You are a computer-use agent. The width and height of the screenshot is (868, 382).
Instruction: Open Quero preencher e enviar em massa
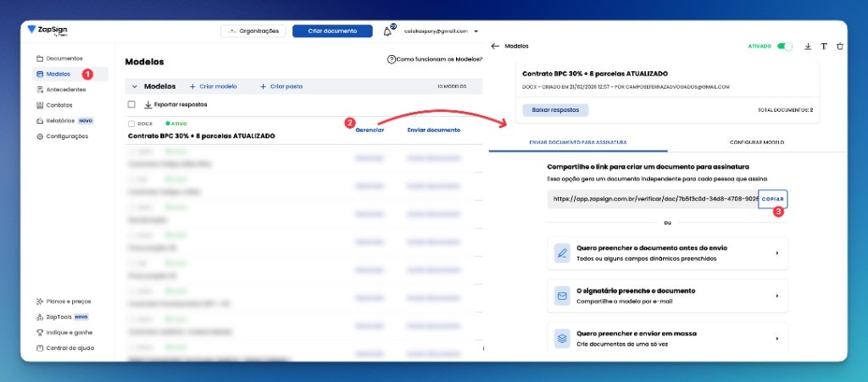click(x=668, y=338)
